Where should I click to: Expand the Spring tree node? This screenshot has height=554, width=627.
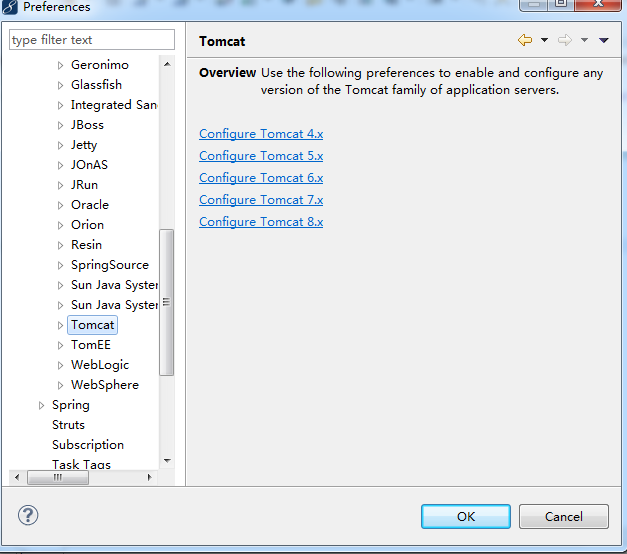coord(41,405)
